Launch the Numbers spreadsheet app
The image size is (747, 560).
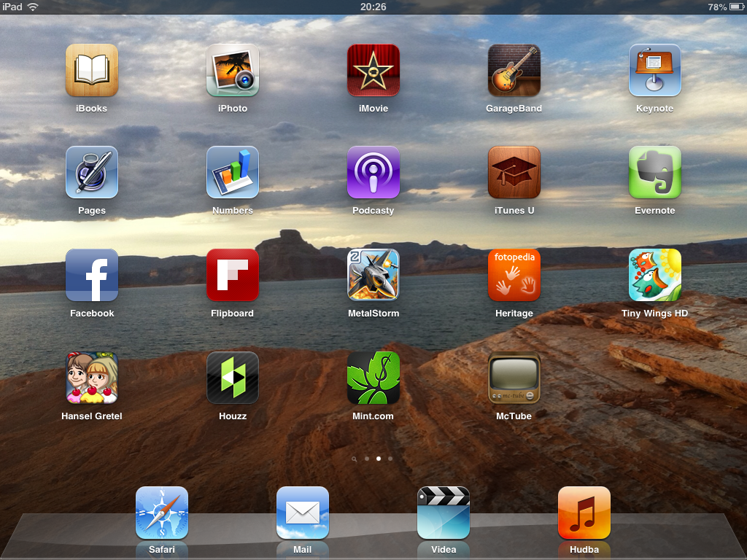(x=232, y=173)
